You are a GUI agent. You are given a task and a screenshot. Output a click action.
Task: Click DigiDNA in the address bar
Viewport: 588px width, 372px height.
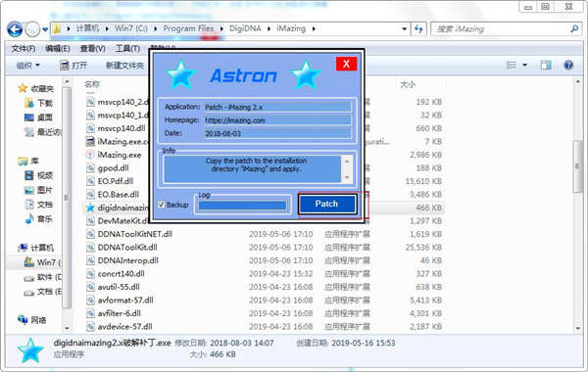(245, 28)
